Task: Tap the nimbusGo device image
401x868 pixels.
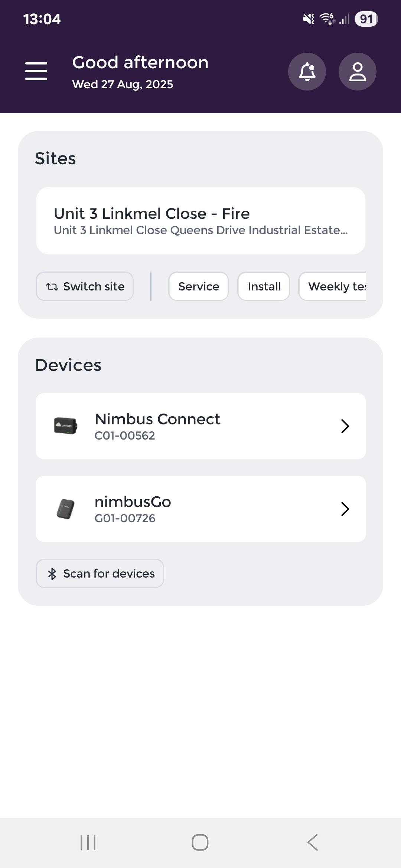Action: click(x=66, y=509)
